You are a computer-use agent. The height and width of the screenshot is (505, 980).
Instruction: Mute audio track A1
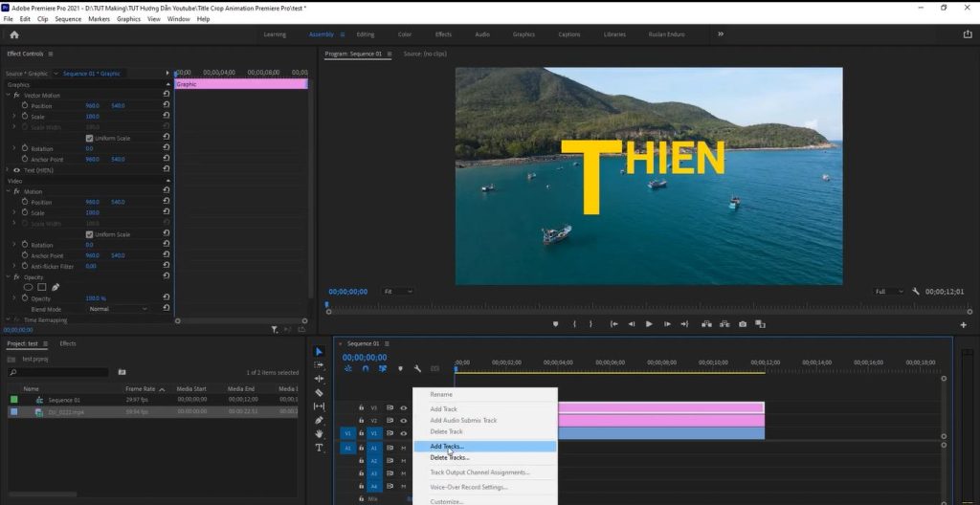pyautogui.click(x=403, y=448)
